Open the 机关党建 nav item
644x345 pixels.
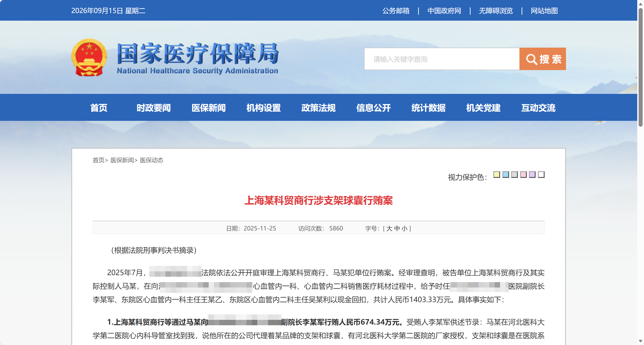483,108
